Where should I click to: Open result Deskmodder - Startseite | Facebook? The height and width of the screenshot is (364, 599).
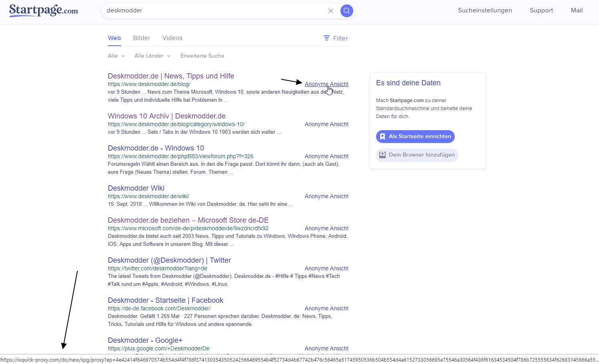[166, 300]
